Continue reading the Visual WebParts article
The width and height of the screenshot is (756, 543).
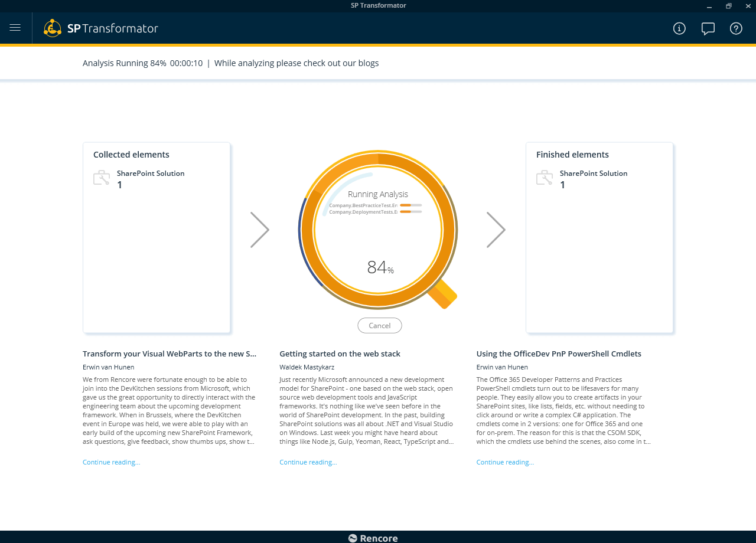pyautogui.click(x=111, y=462)
